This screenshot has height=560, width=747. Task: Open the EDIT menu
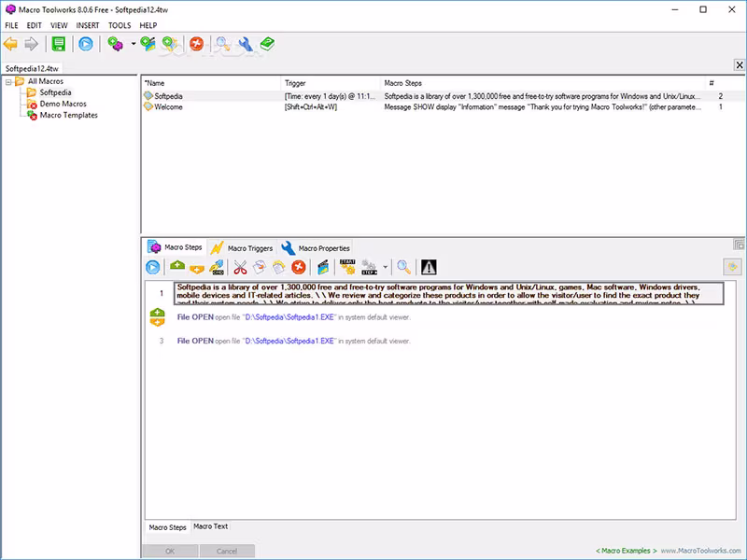coord(34,25)
